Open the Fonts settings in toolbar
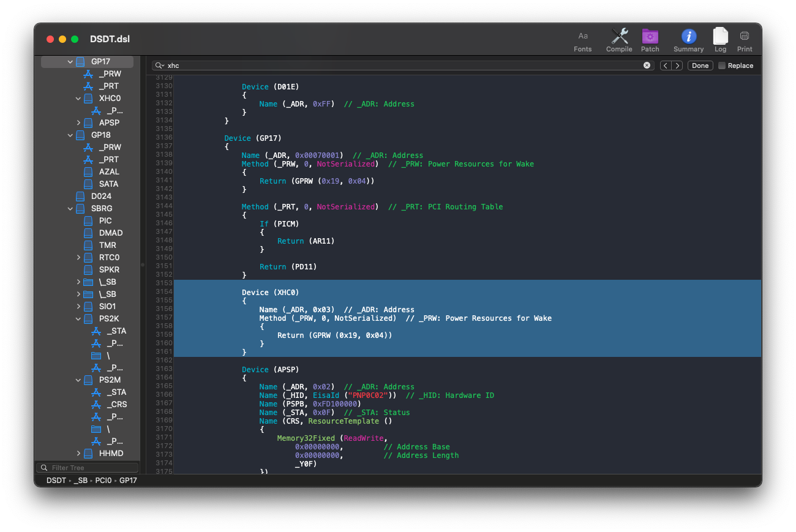The image size is (796, 532). click(582, 40)
